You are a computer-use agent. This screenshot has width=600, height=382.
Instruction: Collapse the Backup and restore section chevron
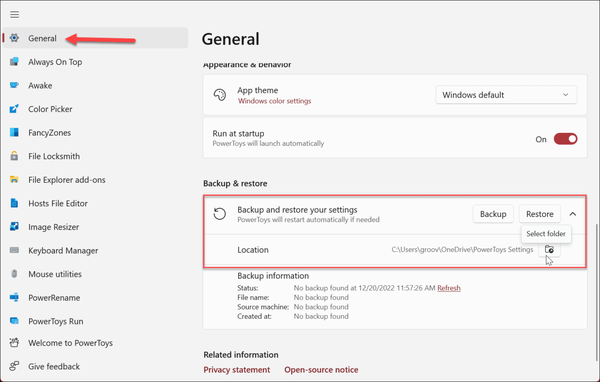coord(572,214)
